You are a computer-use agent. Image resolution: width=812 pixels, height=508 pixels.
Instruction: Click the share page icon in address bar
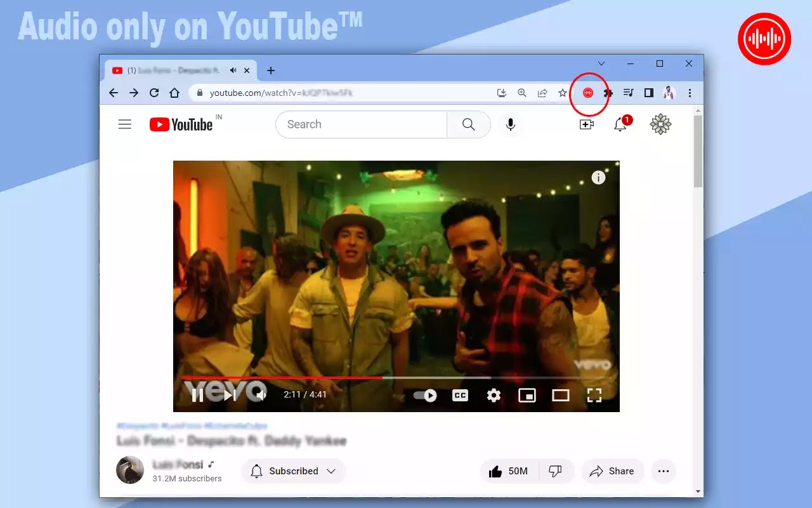coord(542,93)
